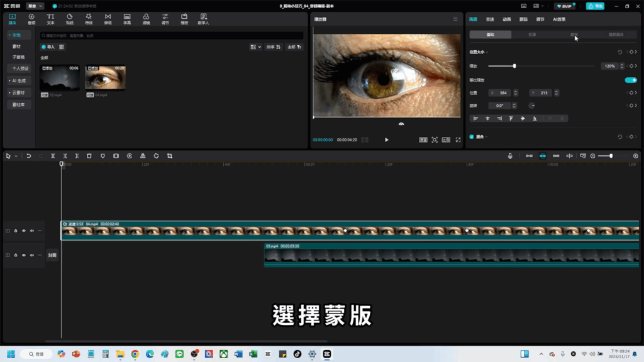Open the 贴纸 stickers panel icon

69,19
